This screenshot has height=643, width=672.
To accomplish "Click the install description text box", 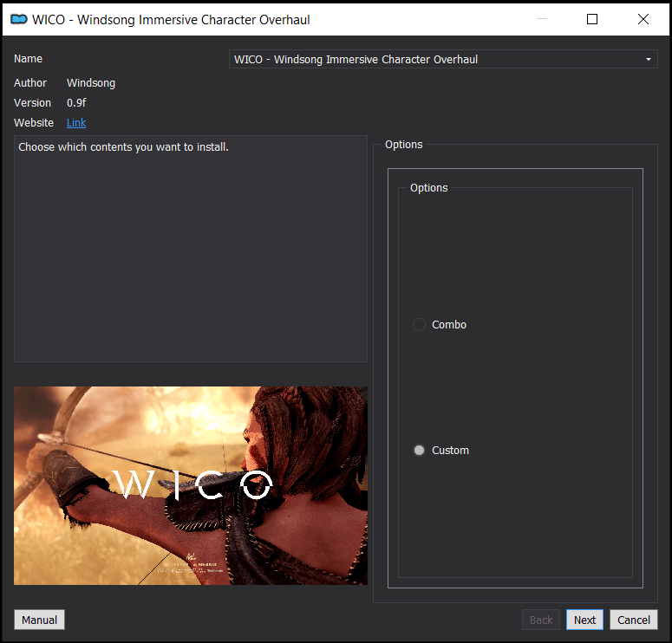I will pyautogui.click(x=191, y=249).
